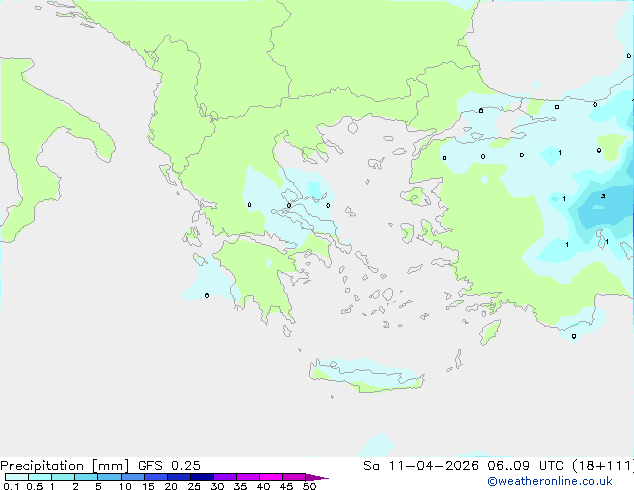The width and height of the screenshot is (634, 490).
Task: Click the legend label "25"
Action: tap(194, 486)
